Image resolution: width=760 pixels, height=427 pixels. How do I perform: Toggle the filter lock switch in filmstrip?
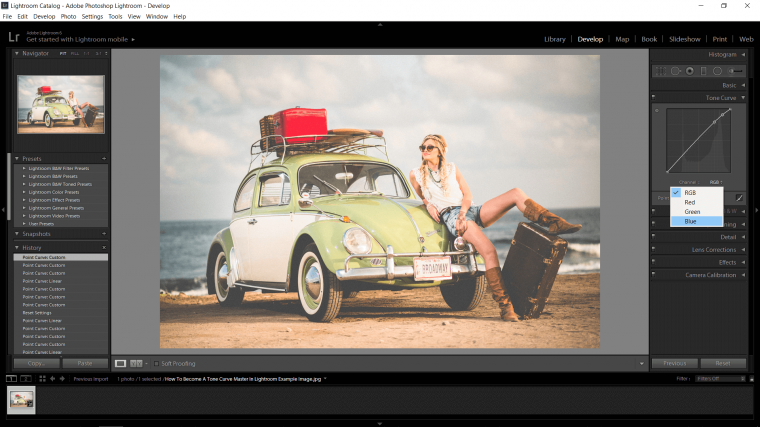[752, 379]
